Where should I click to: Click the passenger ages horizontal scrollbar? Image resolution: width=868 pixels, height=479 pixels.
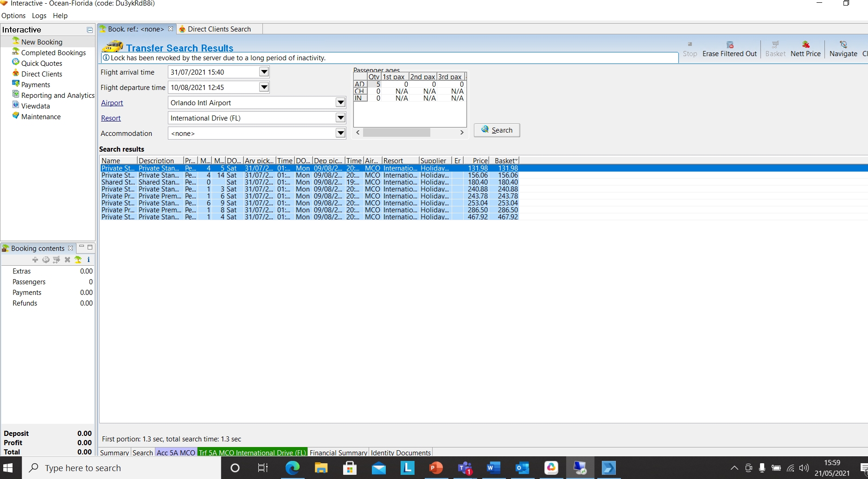coord(396,133)
